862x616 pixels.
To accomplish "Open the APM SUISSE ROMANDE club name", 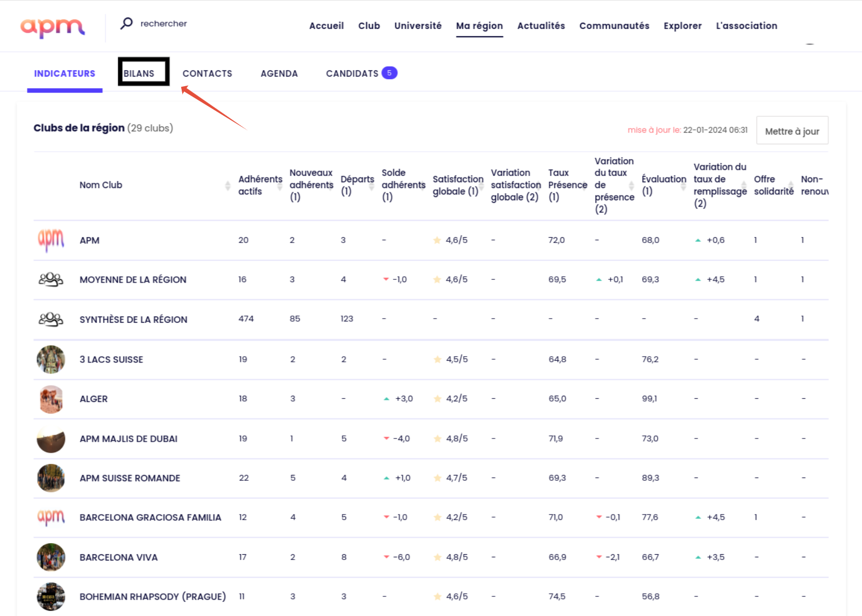I will [130, 478].
